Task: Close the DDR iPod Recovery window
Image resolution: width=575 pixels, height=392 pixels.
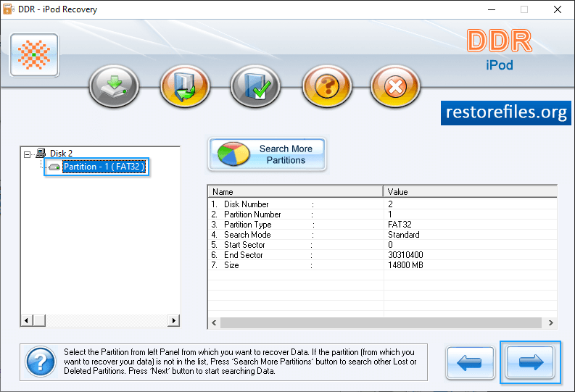Action: (x=558, y=9)
